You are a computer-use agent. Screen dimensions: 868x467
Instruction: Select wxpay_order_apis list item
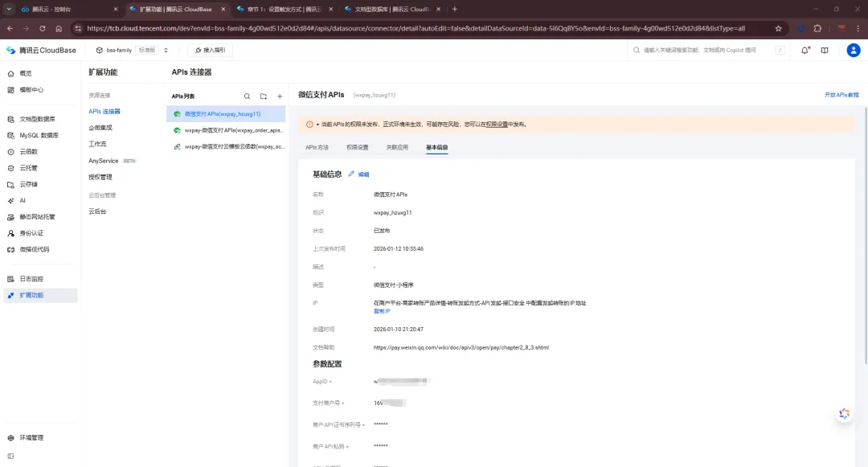click(x=226, y=130)
